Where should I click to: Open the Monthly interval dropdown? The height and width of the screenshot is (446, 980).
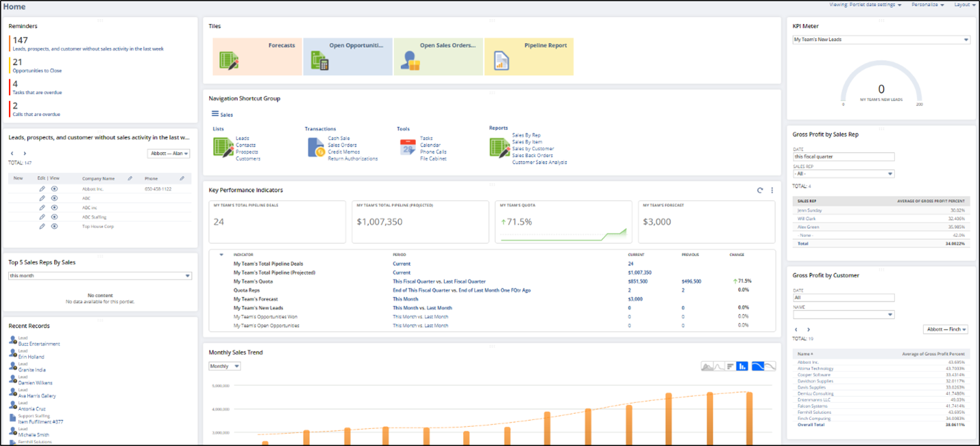[224, 366]
